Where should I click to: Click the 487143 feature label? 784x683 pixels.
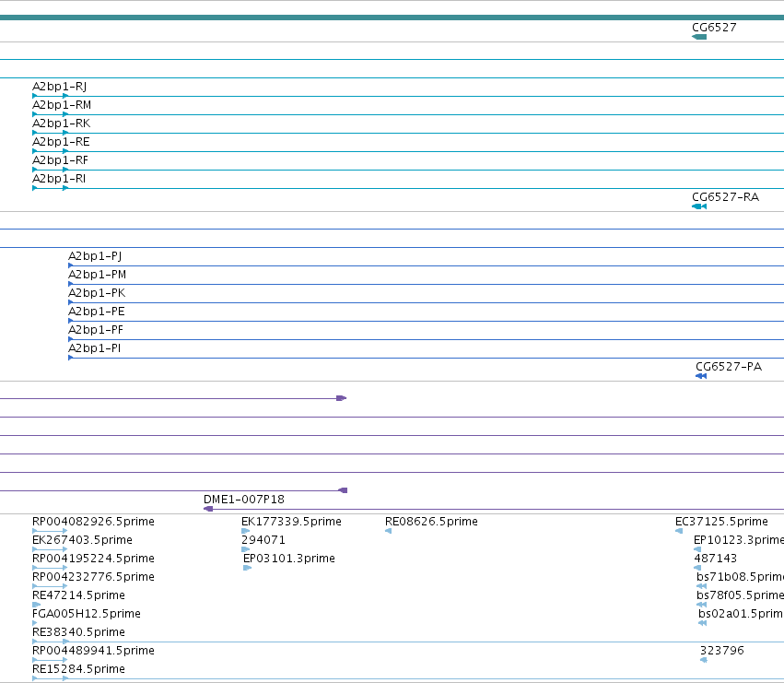click(x=716, y=559)
